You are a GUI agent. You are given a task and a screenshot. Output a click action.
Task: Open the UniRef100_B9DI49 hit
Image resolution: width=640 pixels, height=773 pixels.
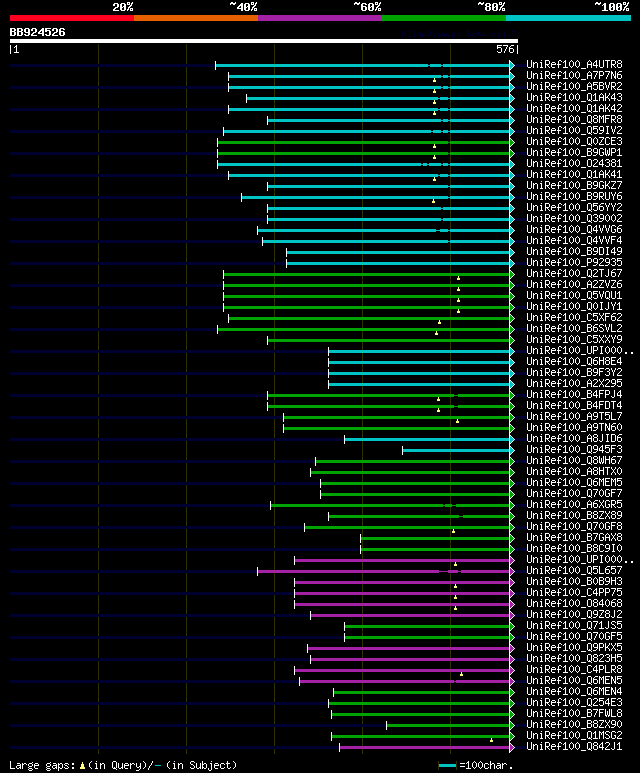[574, 251]
